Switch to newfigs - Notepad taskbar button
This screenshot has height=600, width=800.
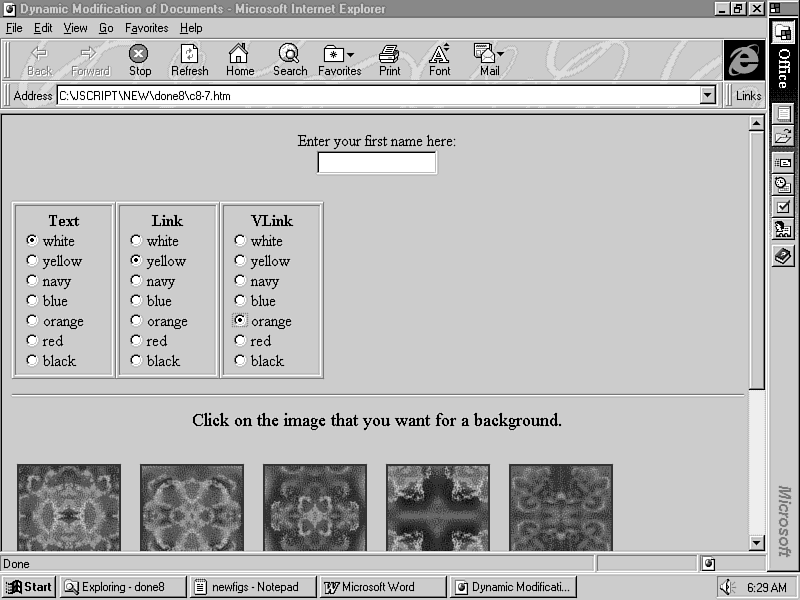pos(253,587)
